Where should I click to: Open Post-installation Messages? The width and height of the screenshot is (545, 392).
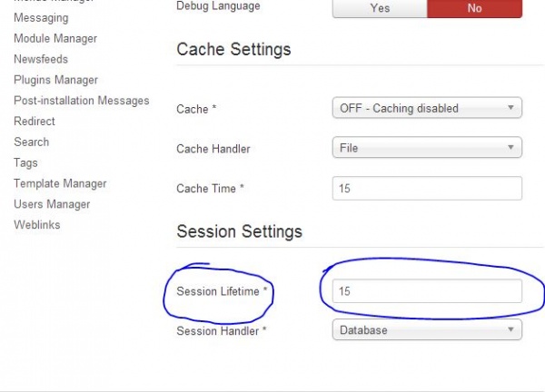click(81, 101)
